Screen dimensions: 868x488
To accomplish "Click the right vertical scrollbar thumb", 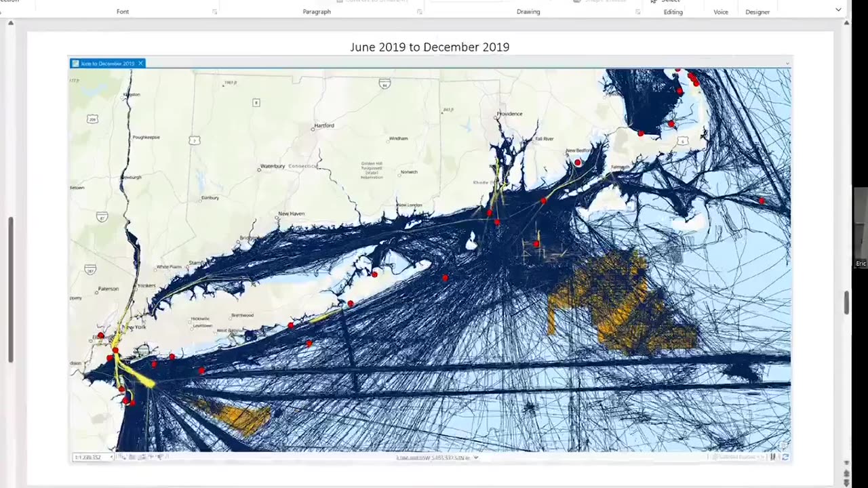I will (x=846, y=302).
